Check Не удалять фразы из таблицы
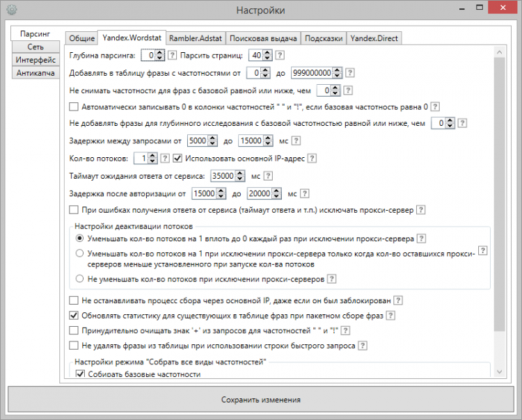The width and height of the screenshot is (522, 420). (x=74, y=346)
